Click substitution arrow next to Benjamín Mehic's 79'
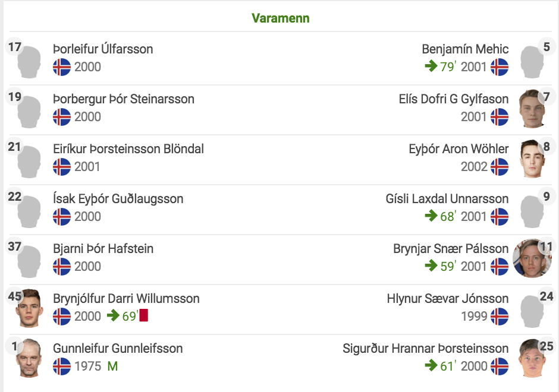 pos(431,66)
